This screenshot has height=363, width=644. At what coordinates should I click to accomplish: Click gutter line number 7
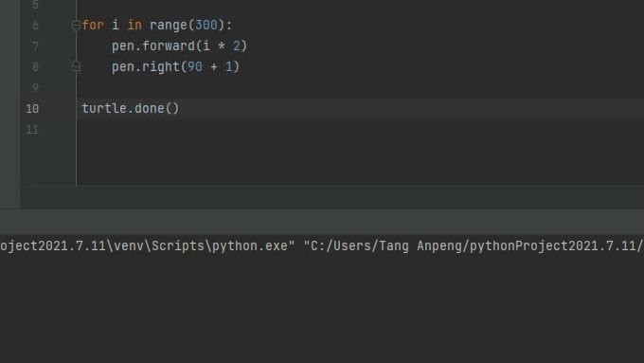(x=35, y=45)
